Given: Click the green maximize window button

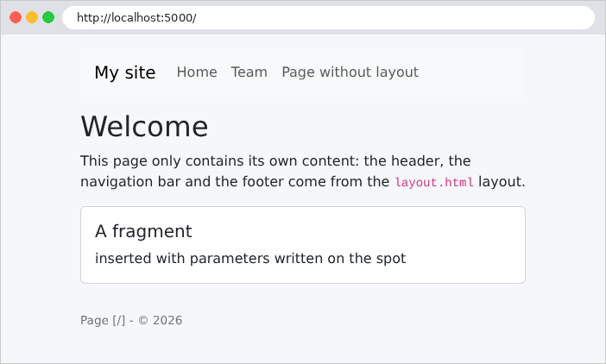Looking at the screenshot, I should click(x=48, y=17).
